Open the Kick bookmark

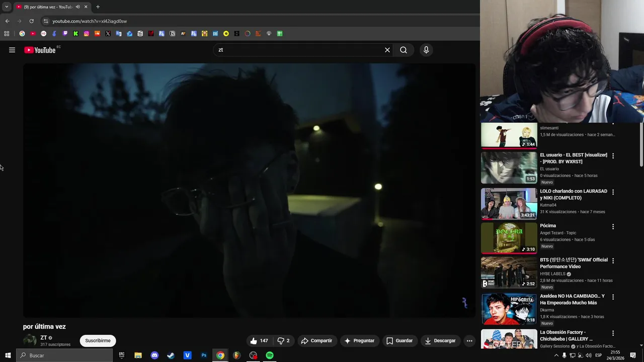(75, 34)
